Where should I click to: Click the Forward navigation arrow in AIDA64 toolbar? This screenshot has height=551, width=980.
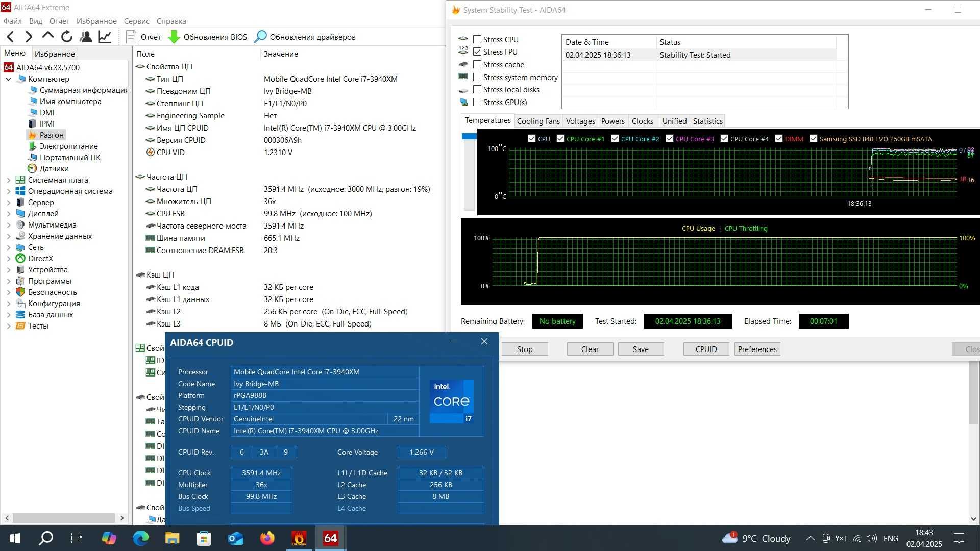coord(29,37)
